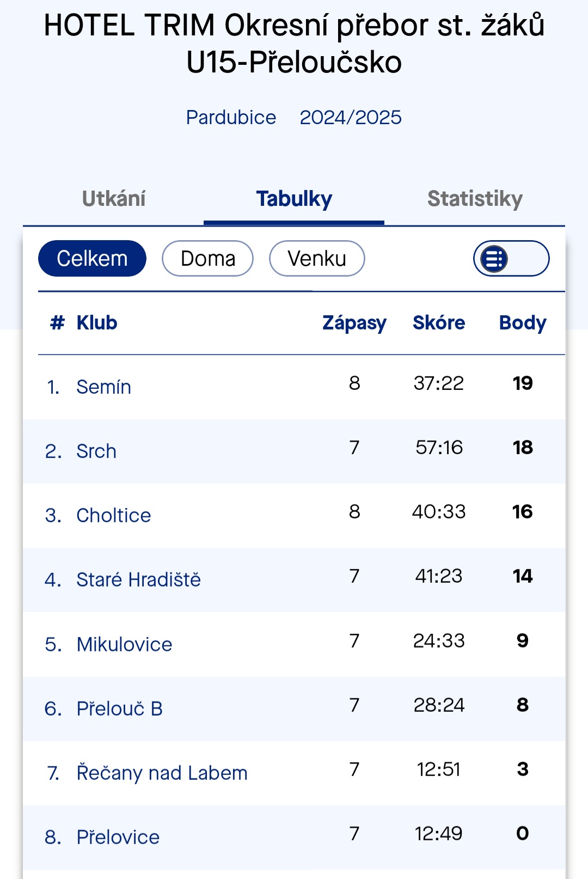Switch to the Utkání tab
The height and width of the screenshot is (879, 588).
[x=113, y=199]
